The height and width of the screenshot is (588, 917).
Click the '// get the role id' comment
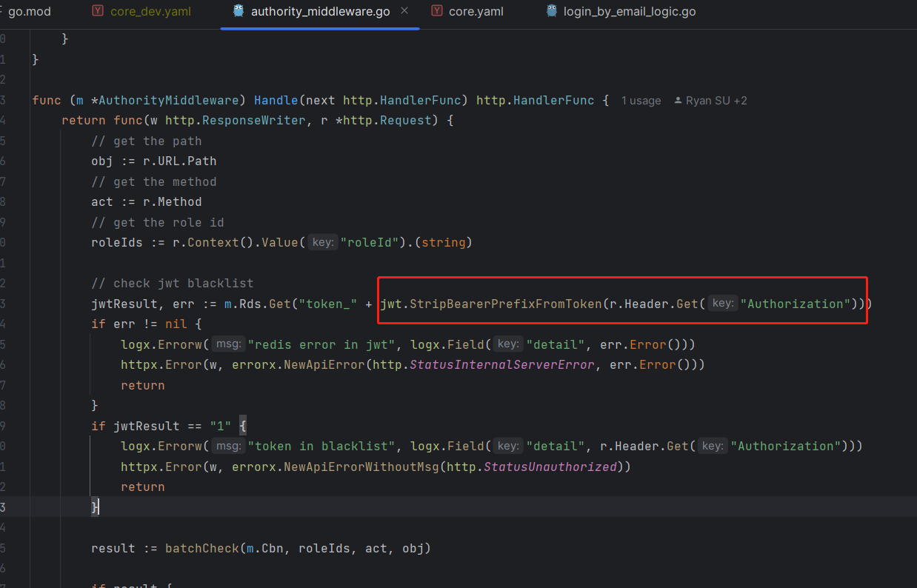tap(158, 222)
